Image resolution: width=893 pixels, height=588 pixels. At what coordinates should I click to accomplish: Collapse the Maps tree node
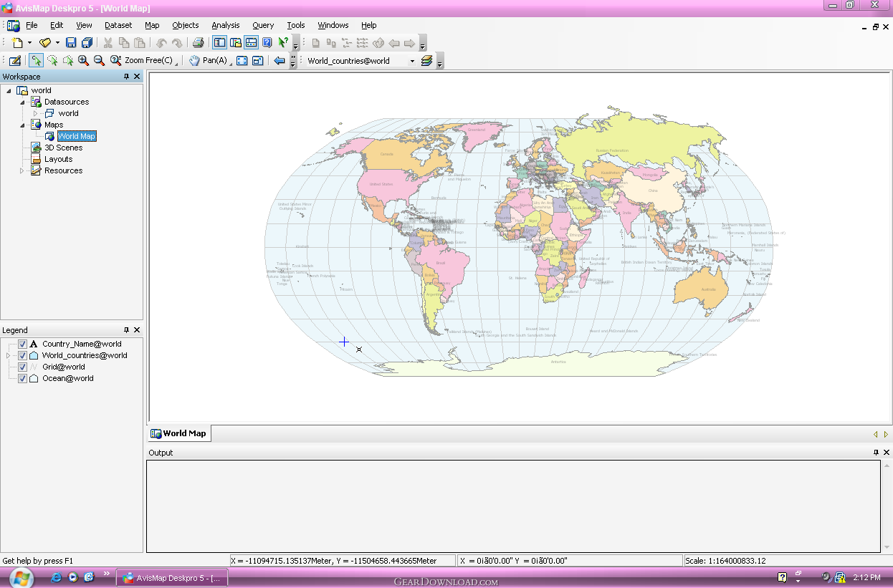23,125
